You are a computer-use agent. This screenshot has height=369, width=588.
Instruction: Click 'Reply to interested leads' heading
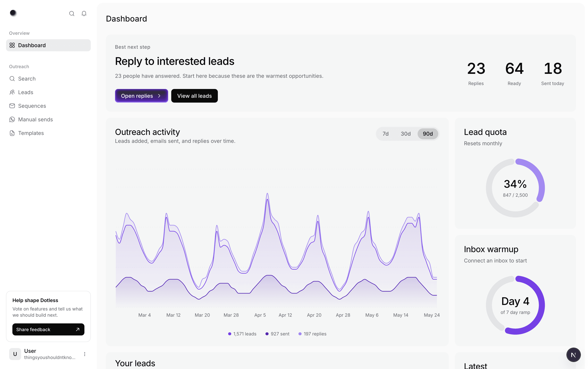click(175, 61)
